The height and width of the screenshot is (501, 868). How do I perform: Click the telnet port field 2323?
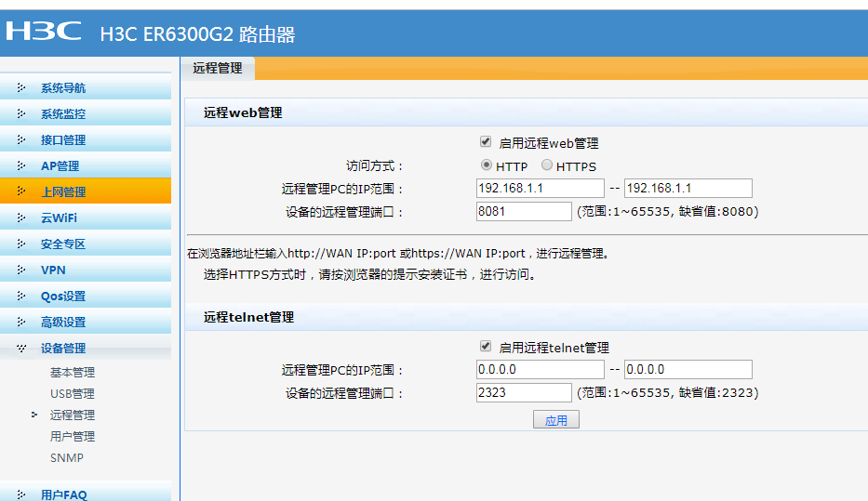pos(524,392)
